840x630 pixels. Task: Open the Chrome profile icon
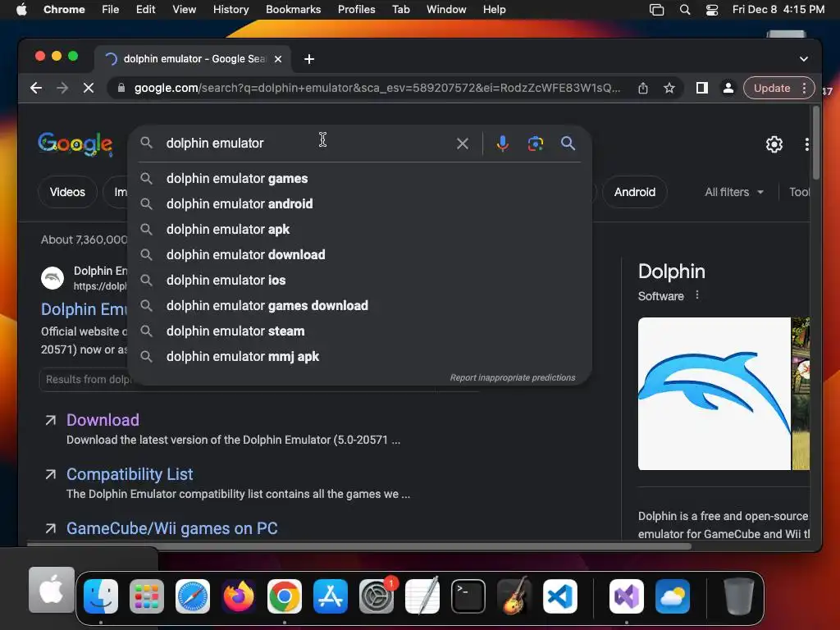728,88
